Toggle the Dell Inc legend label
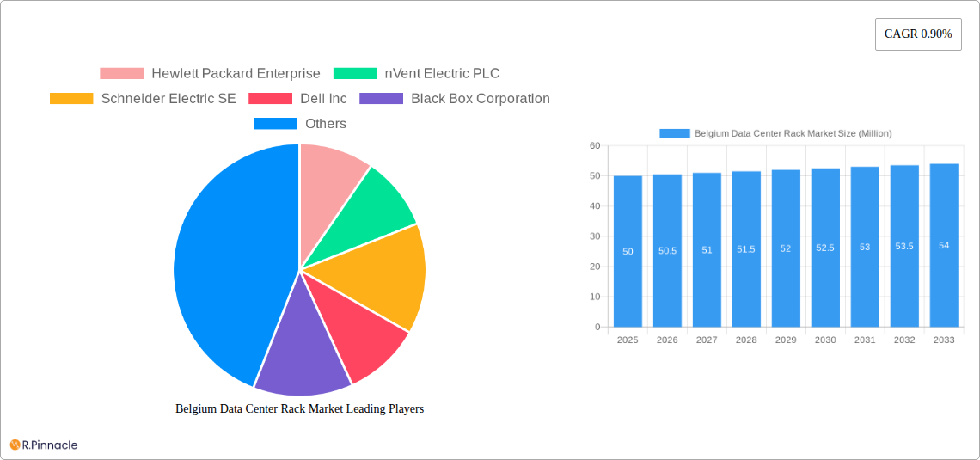This screenshot has height=460, width=980. pyautogui.click(x=324, y=99)
